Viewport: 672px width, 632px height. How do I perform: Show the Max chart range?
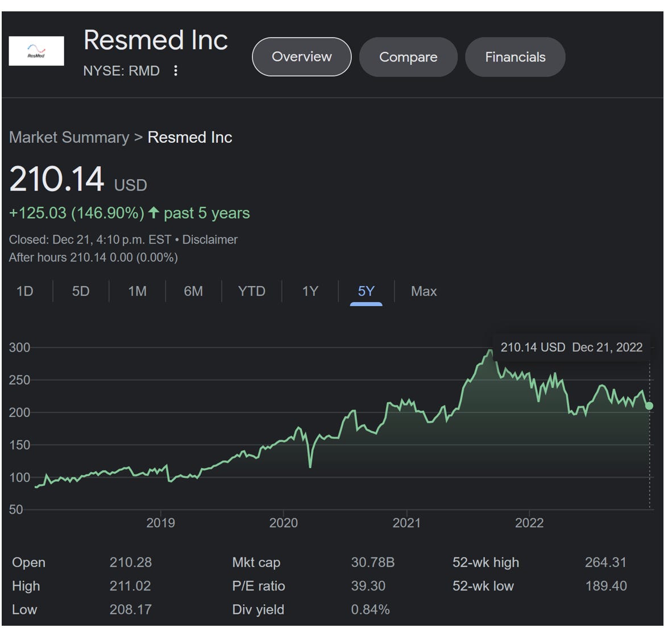coord(424,292)
